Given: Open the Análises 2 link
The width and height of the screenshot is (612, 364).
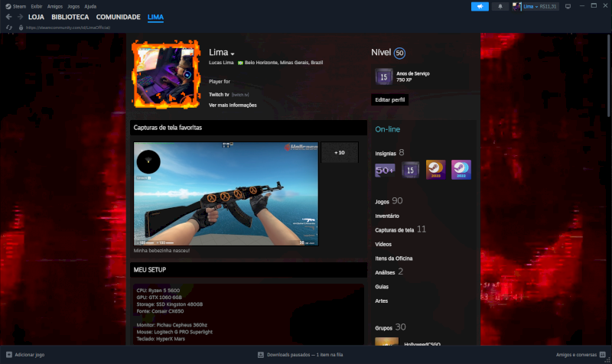Looking at the screenshot, I should (389, 272).
